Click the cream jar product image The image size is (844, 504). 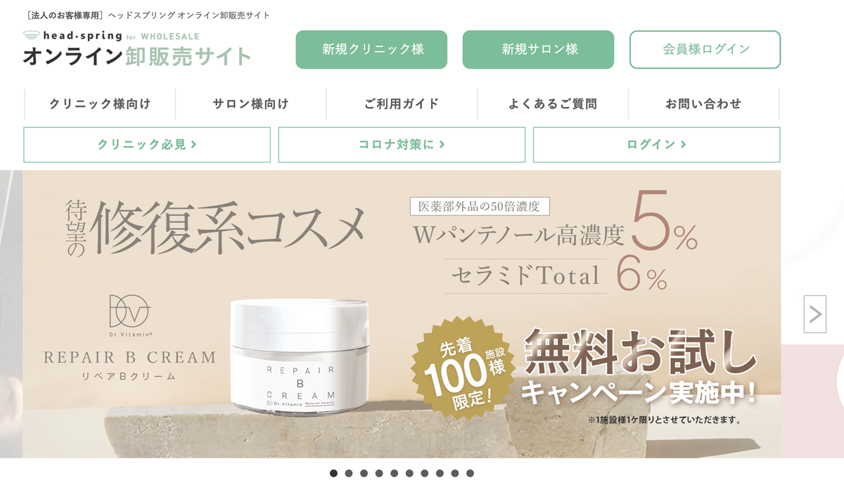pyautogui.click(x=300, y=354)
